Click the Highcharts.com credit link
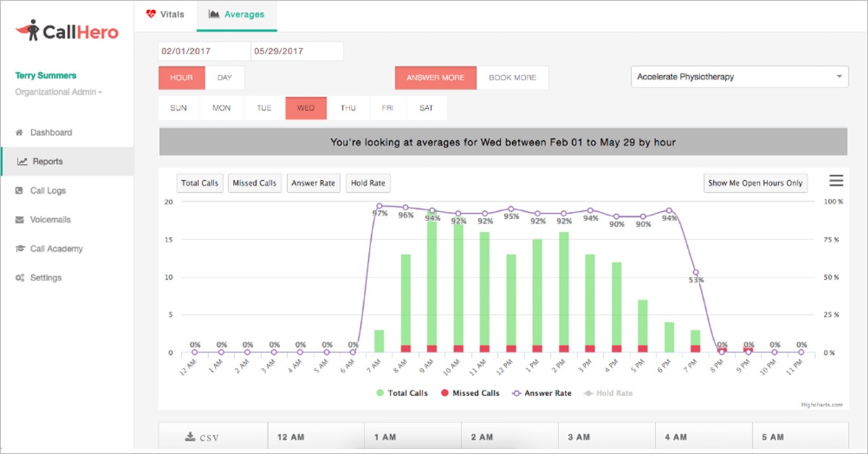The width and height of the screenshot is (868, 454). 822,405
